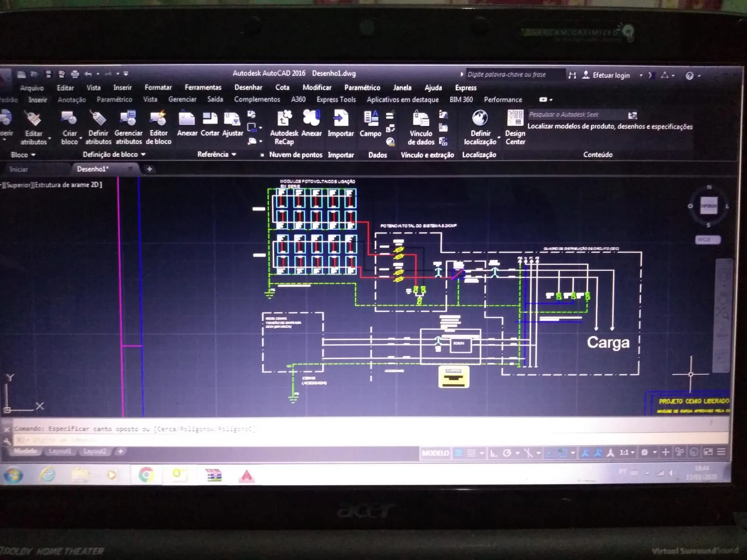The image size is (747, 560).
Task: Click Efetuar login button
Action: click(611, 75)
